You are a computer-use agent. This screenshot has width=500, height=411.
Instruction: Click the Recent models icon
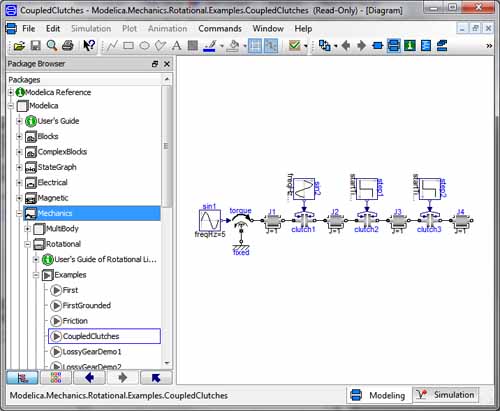click(x=324, y=45)
